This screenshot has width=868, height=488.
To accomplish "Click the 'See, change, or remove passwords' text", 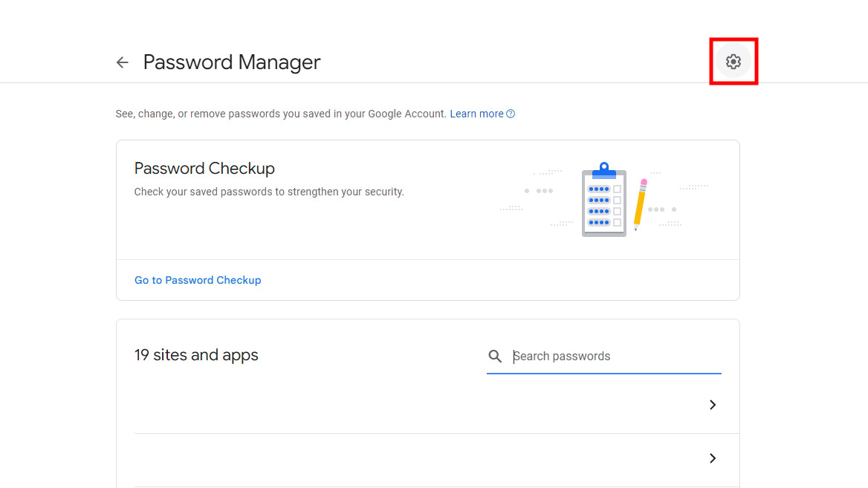I will [281, 114].
